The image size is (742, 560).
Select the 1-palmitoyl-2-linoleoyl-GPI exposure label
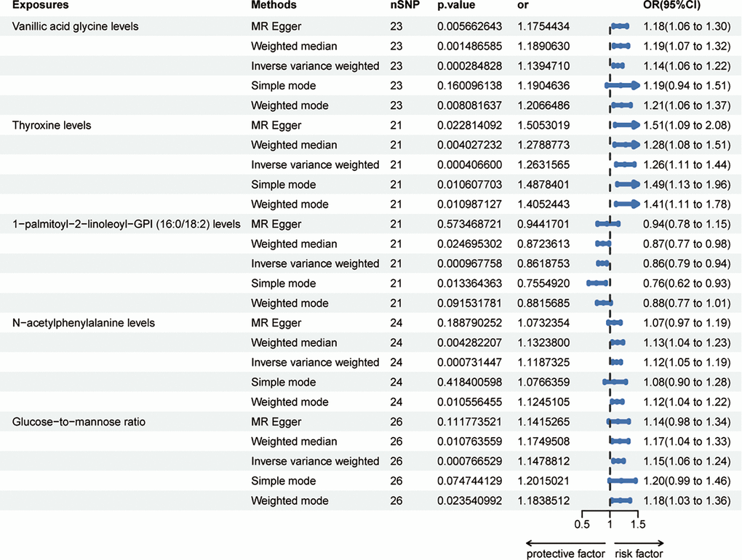point(126,224)
